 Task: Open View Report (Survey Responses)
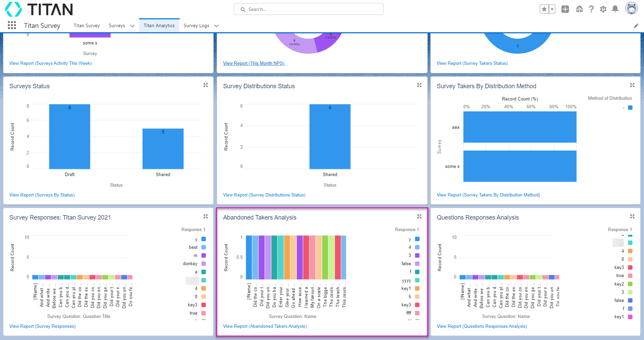point(42,326)
